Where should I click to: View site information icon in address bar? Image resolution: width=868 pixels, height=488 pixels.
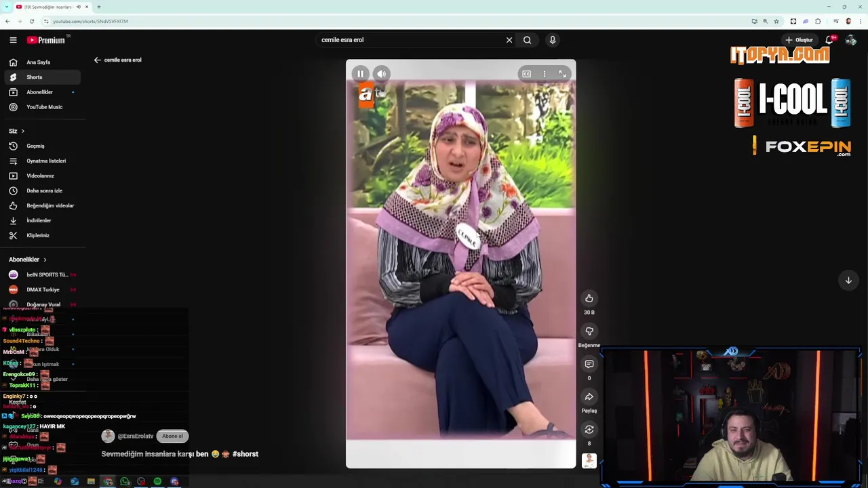(x=46, y=21)
